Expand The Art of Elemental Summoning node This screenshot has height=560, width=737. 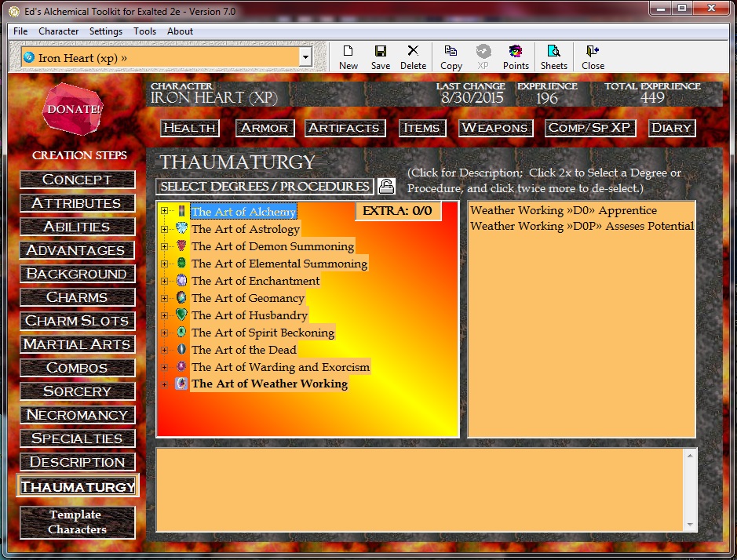coord(164,264)
